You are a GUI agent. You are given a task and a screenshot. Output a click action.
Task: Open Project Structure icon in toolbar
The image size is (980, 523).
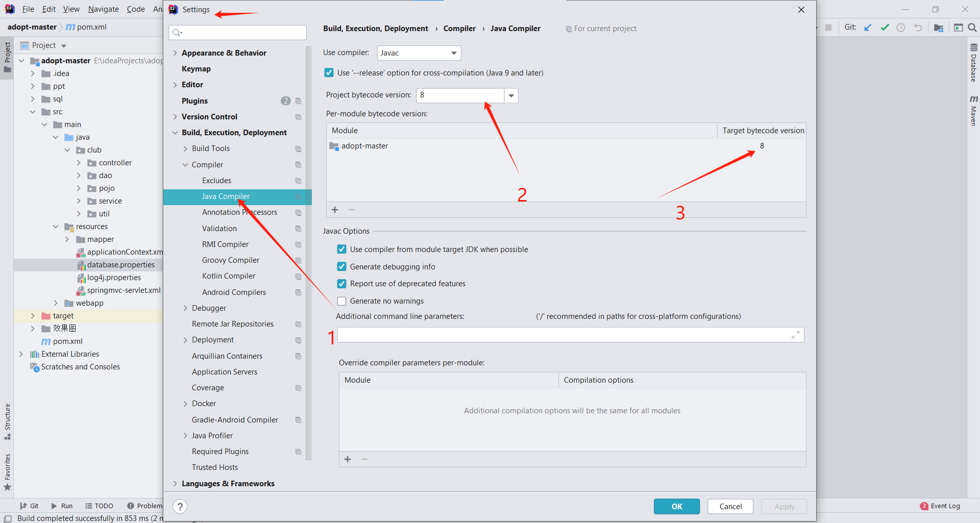tap(938, 28)
